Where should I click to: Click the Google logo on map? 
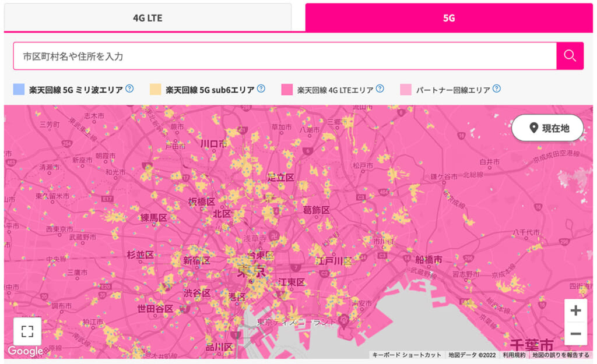[x=26, y=351]
